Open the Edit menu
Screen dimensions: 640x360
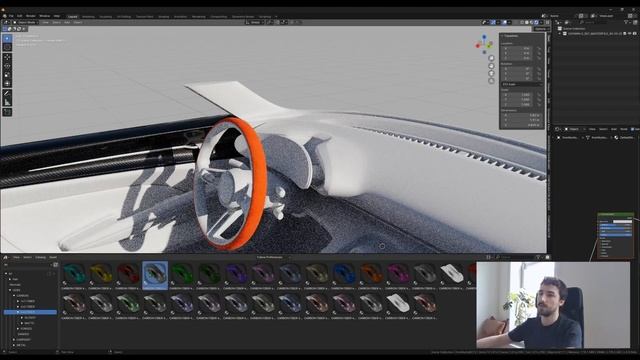tap(20, 16)
